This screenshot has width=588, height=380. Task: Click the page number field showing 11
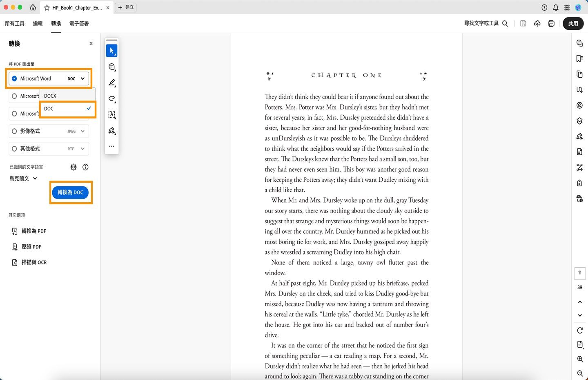coord(579,273)
